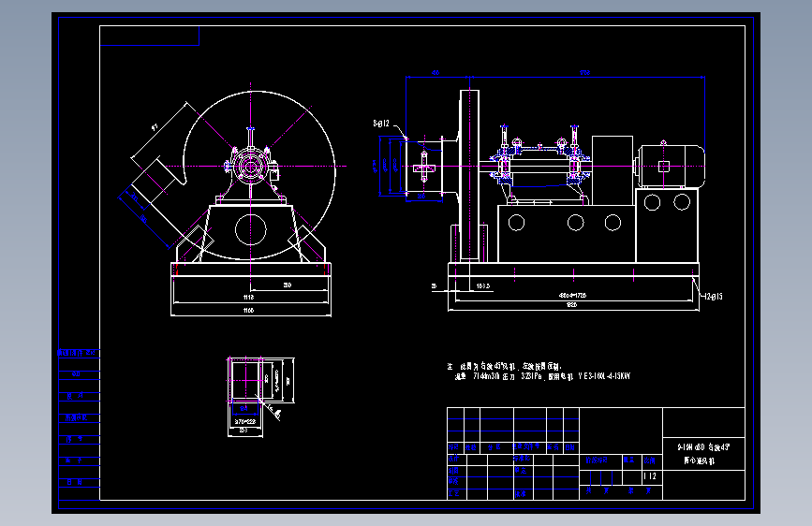812x526 pixels.
Task: Click the electric motor body in side view
Action: tap(672, 167)
